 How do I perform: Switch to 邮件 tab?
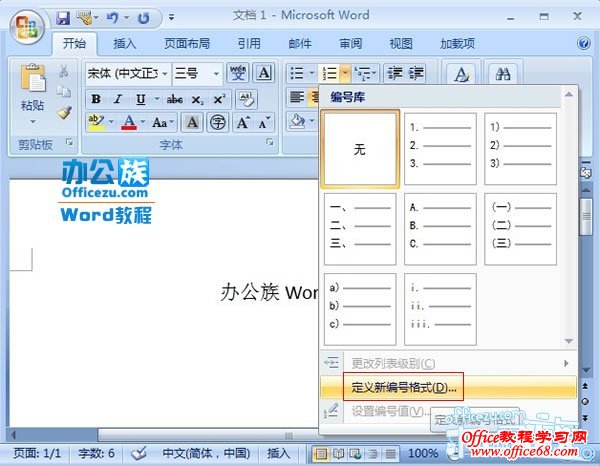(x=300, y=44)
